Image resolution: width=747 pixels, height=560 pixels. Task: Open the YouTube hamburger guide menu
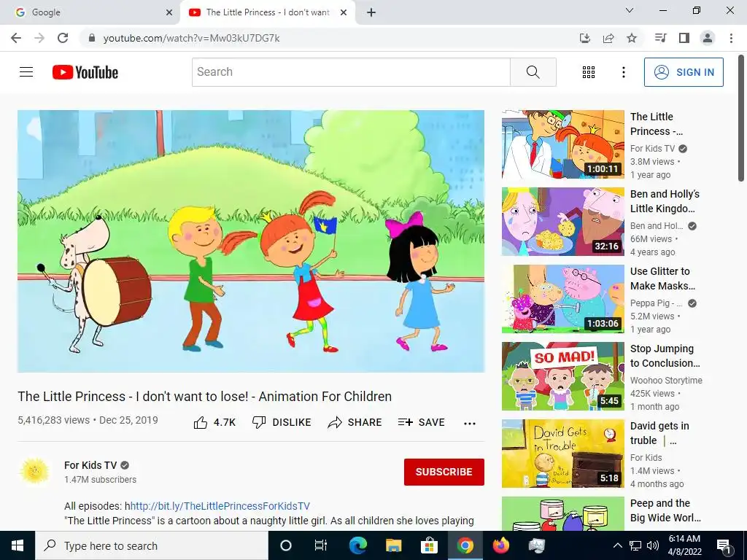tap(26, 72)
